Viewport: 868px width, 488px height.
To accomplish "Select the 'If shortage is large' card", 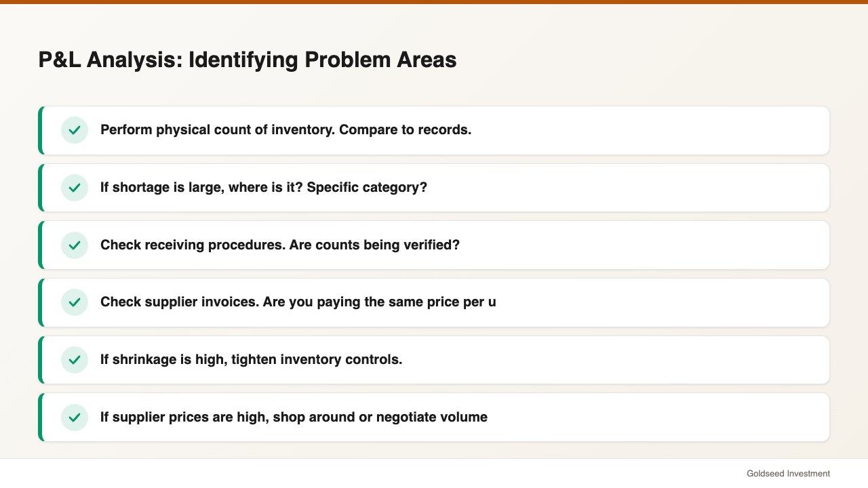I will 434,188.
